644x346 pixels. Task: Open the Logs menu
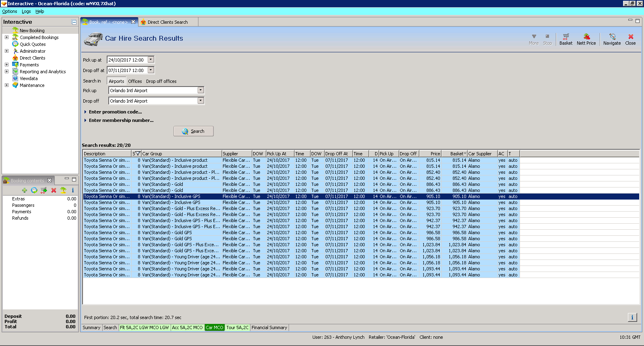[26, 11]
